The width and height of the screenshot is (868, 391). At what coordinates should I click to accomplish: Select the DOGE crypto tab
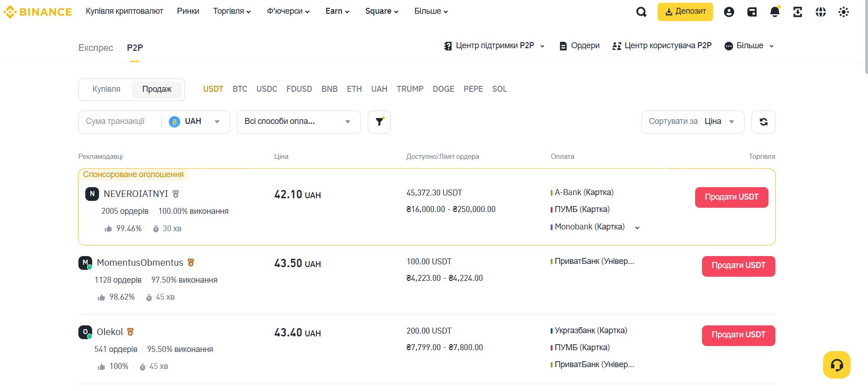point(443,89)
